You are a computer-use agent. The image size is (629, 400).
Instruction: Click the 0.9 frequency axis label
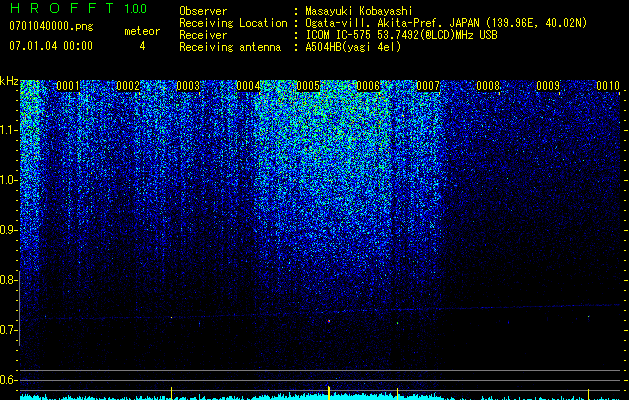click(x=8, y=230)
